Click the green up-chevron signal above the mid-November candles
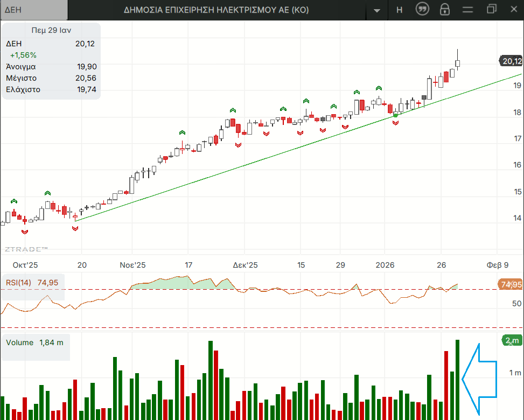The image size is (524, 420). [182, 132]
